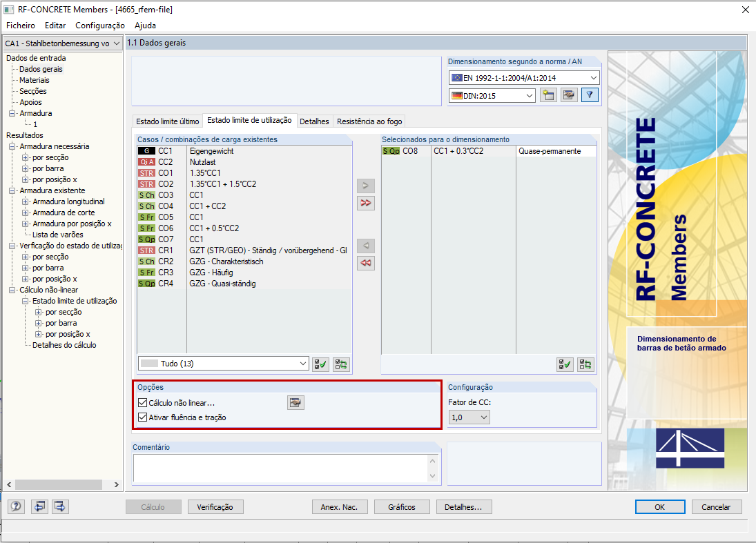Open nonlinear calculation settings via edit icon
This screenshot has height=543, width=756.
tap(295, 402)
